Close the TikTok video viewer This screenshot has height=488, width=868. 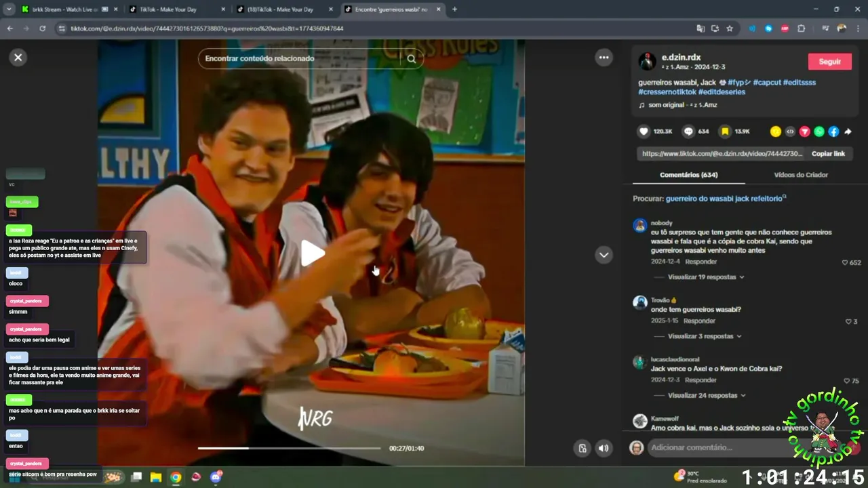click(x=18, y=58)
